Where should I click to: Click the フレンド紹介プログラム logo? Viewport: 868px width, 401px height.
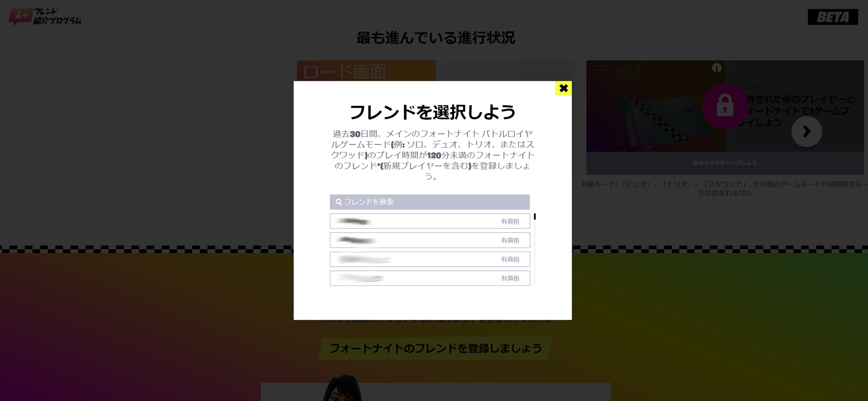pos(45,16)
